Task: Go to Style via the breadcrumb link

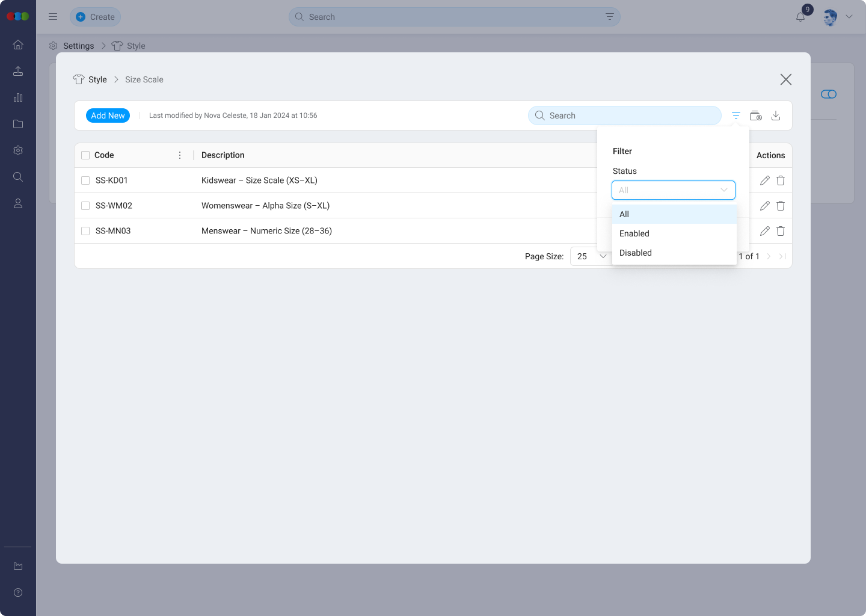Action: coord(97,79)
